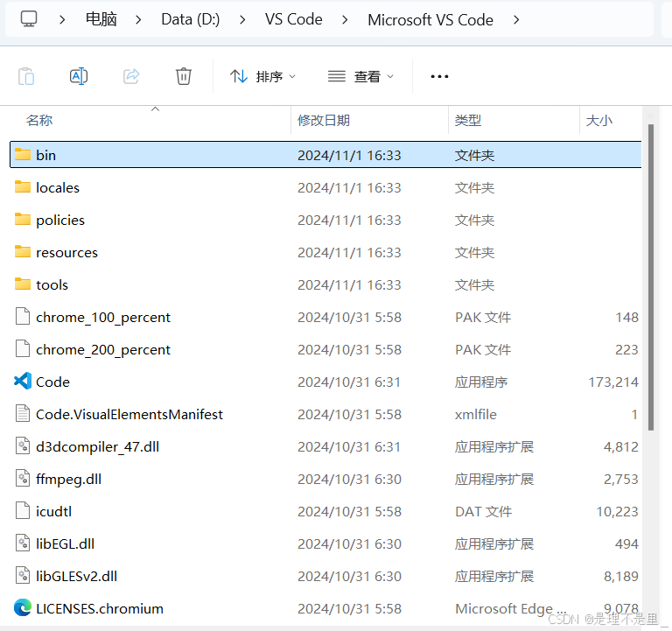
Task: Select the ffmpeg.dll file name
Action: tap(68, 480)
